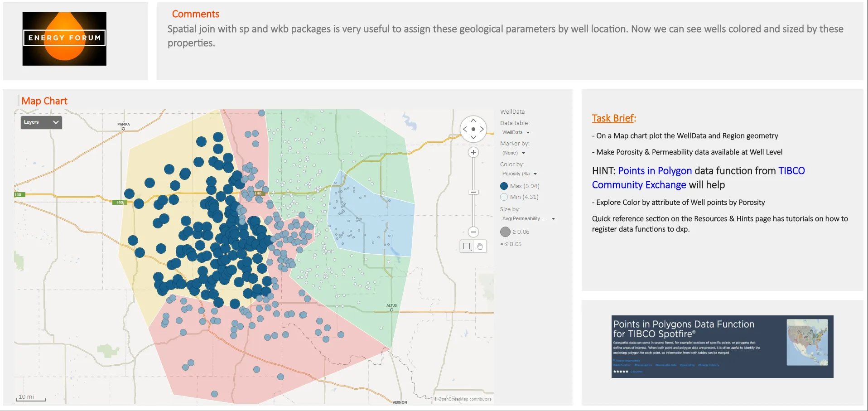
Task: Click the 'Marker by:' label
Action: (x=515, y=144)
